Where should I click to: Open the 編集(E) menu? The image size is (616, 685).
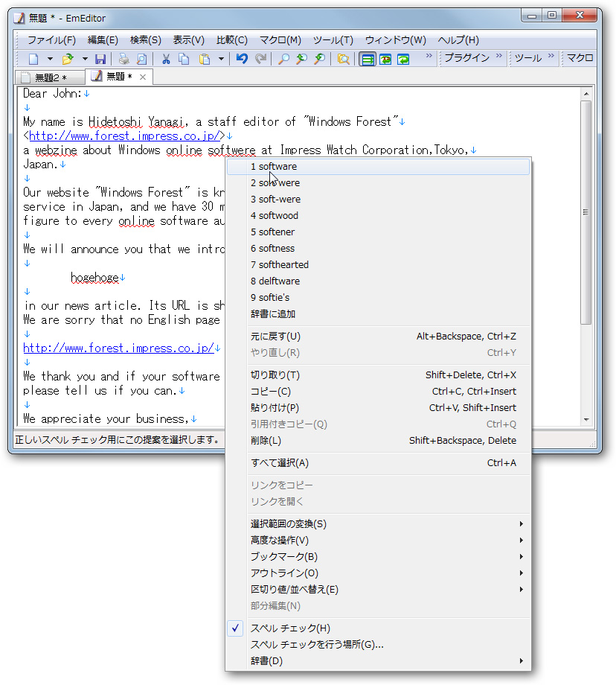(103, 40)
